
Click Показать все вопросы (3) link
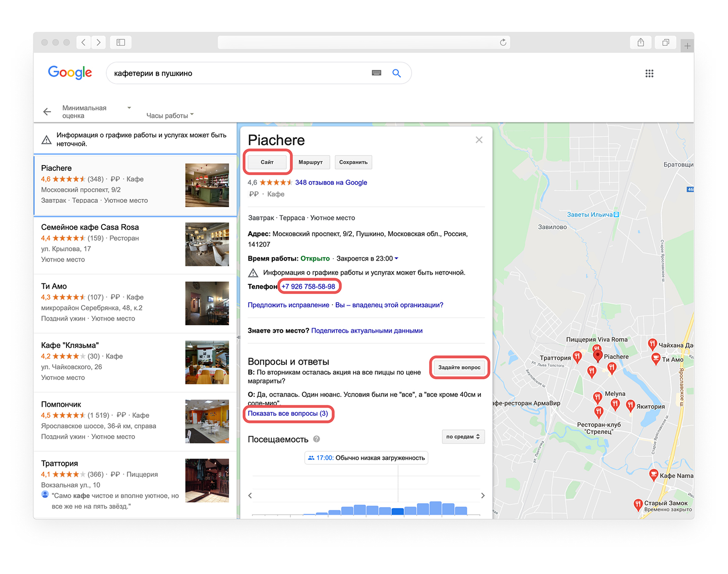(x=288, y=413)
